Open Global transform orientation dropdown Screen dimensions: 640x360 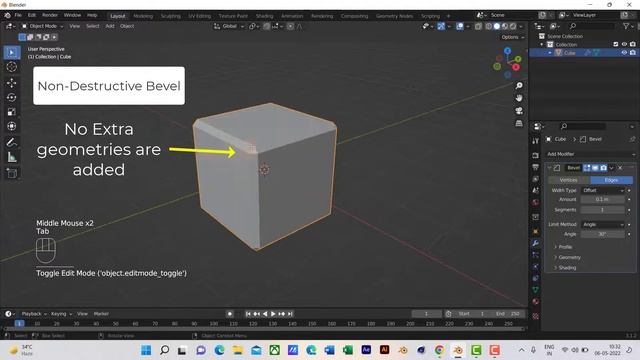click(x=229, y=26)
